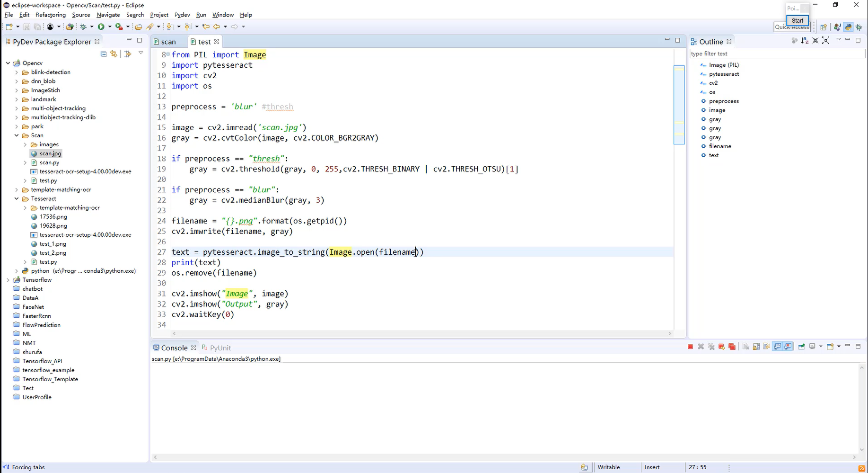The width and height of the screenshot is (868, 473).
Task: Toggle alphabetical Sort in Outline
Action: (x=805, y=41)
